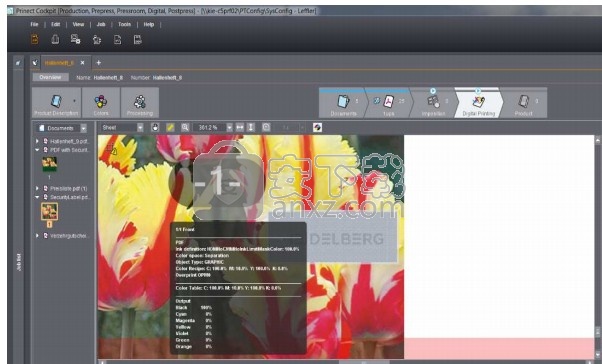Click the color separations wheel icon
602x364 pixels.
pos(317,127)
